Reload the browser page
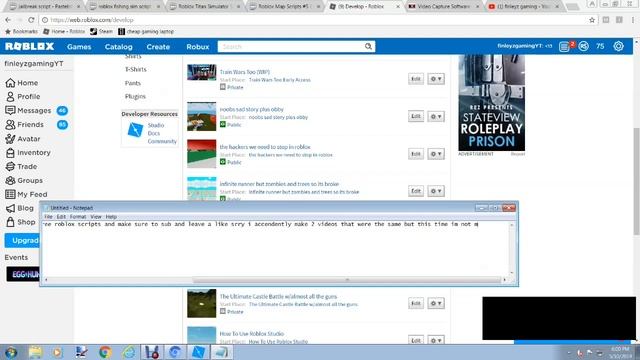The image size is (640, 360). [x=31, y=20]
